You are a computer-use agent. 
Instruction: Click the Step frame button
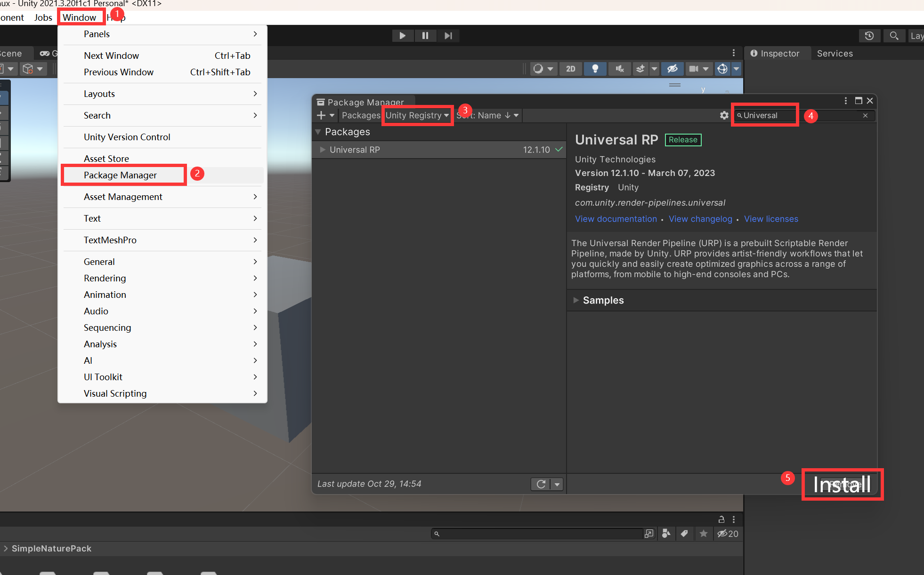tap(448, 36)
